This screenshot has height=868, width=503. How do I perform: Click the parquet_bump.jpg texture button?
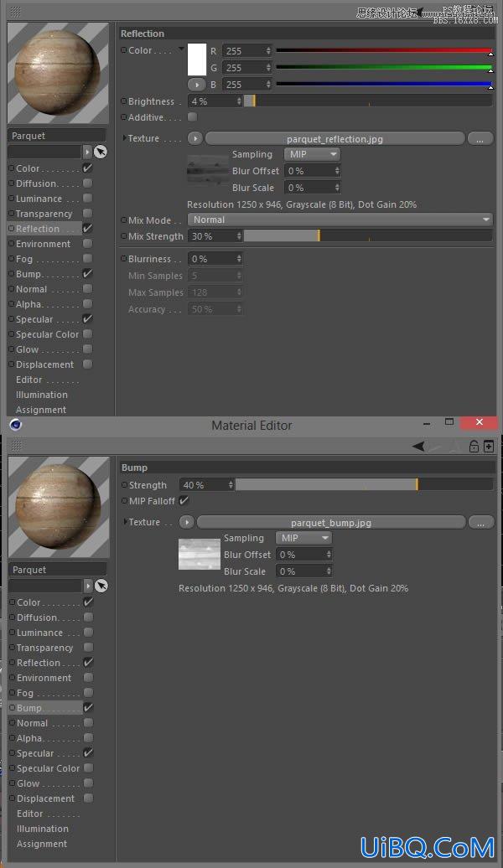[331, 523]
